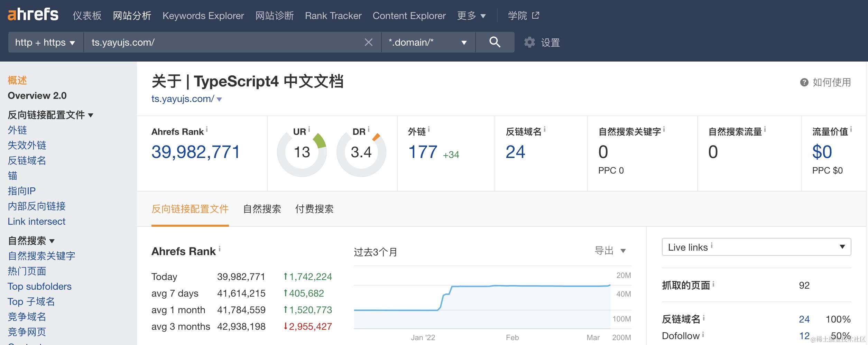Click the info icon beside 自然搜索流量

click(765, 129)
